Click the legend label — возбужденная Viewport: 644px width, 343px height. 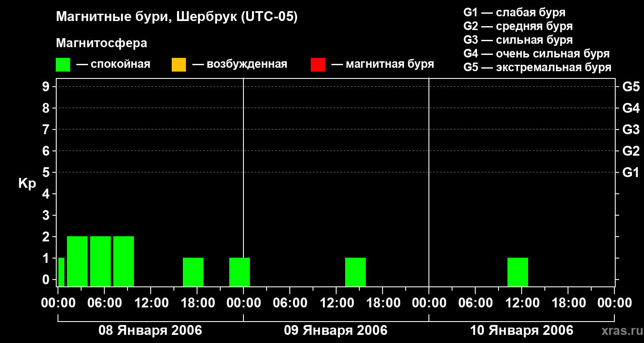pos(240,64)
